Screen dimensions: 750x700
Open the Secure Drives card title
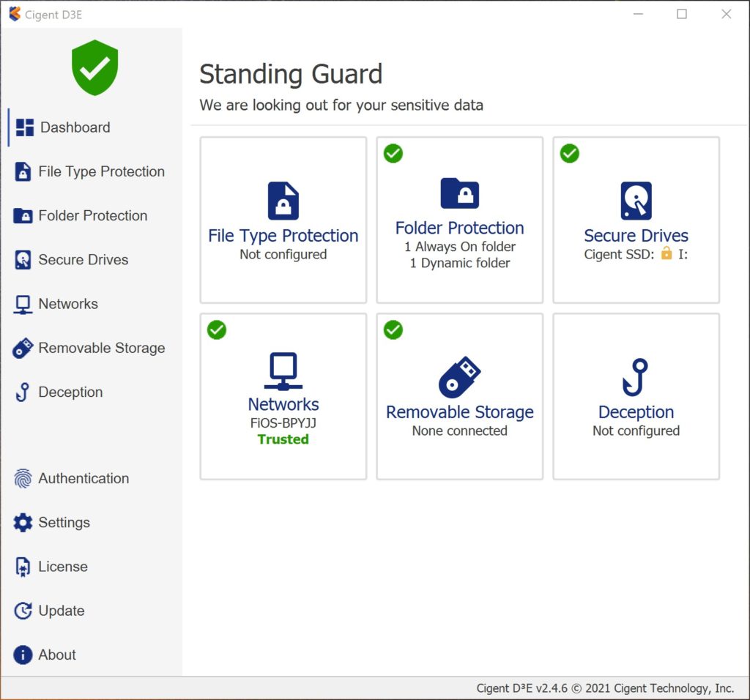click(636, 236)
